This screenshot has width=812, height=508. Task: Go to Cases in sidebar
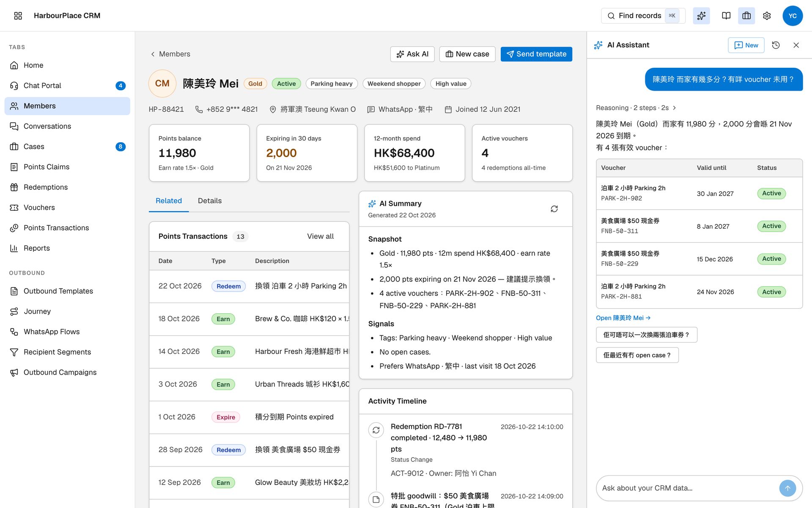point(67,146)
